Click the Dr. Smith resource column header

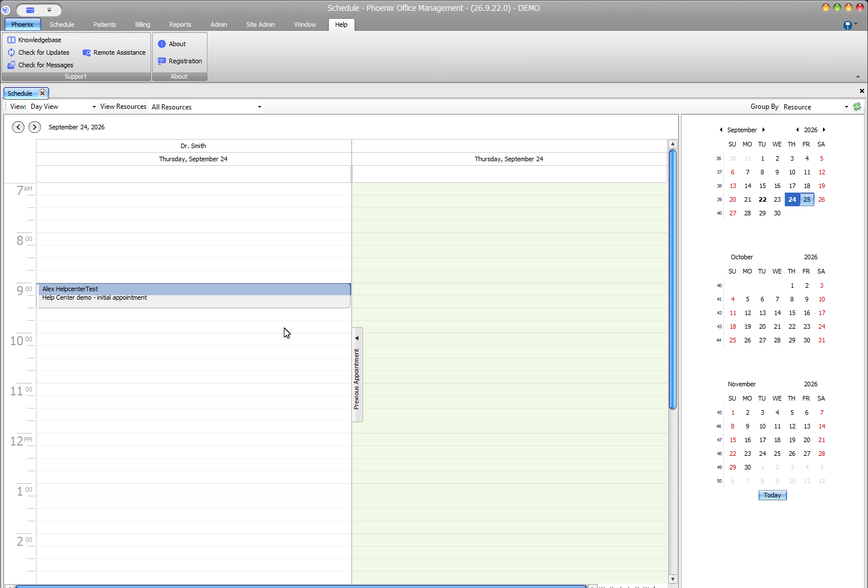(193, 146)
